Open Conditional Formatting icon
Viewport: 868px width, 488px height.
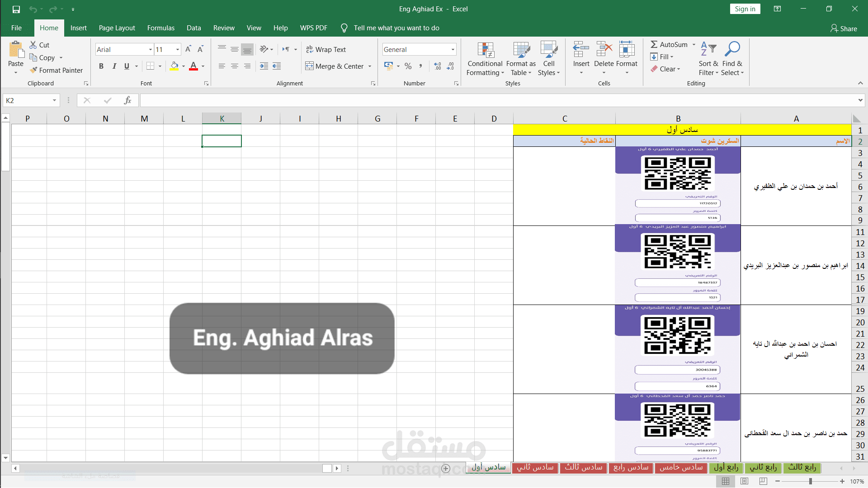click(485, 50)
